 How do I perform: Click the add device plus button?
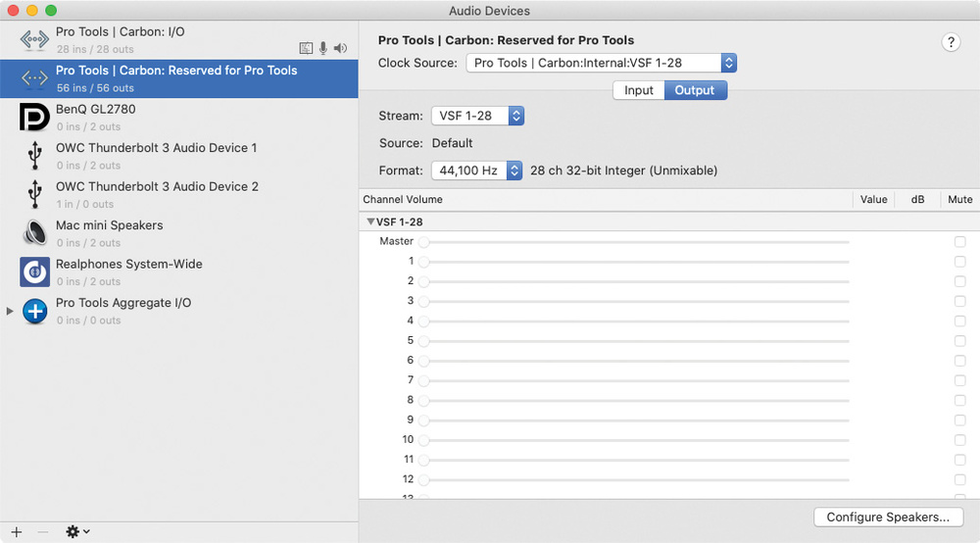(x=17, y=532)
